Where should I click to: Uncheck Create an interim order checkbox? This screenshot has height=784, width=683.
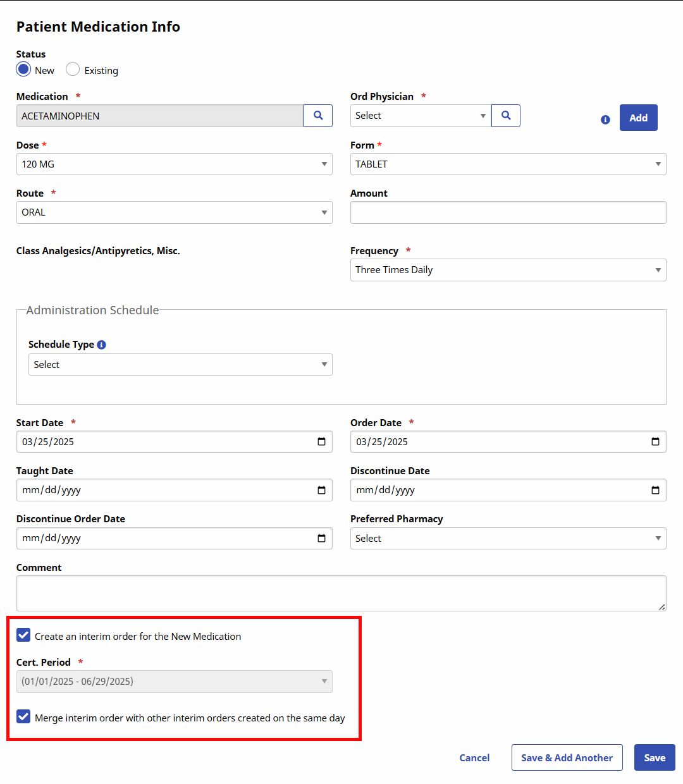click(x=23, y=635)
